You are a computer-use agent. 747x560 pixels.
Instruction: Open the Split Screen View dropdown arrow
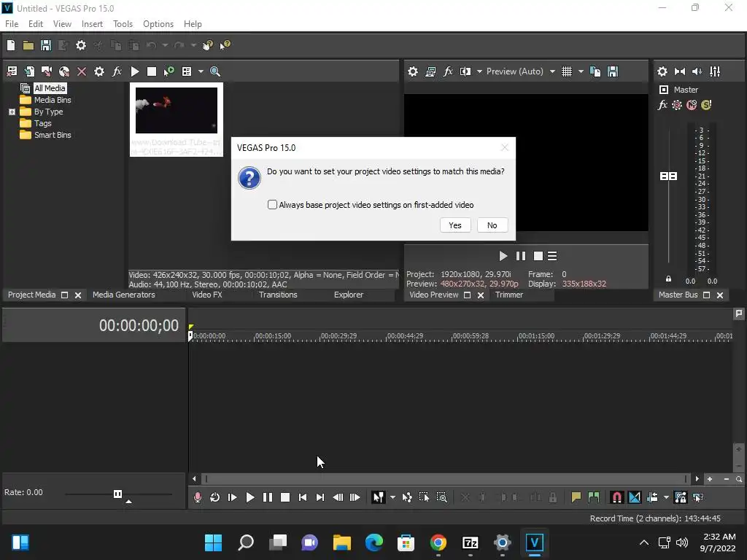(x=479, y=71)
